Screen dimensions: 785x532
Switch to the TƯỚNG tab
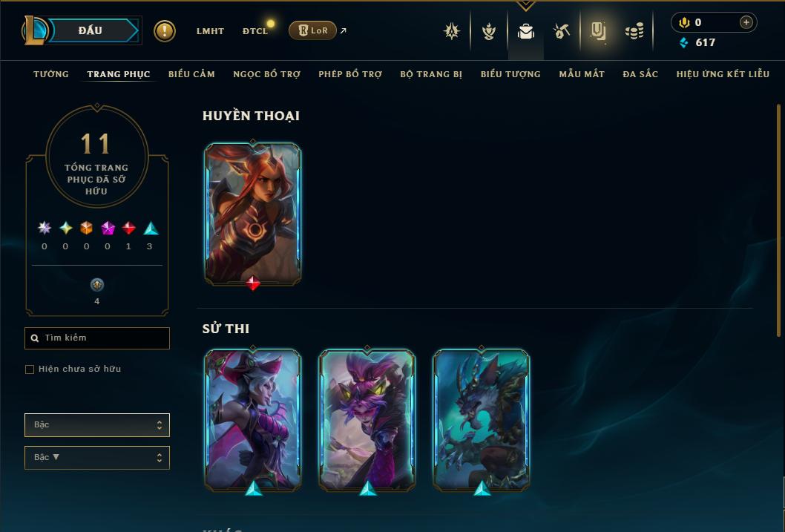[51, 74]
